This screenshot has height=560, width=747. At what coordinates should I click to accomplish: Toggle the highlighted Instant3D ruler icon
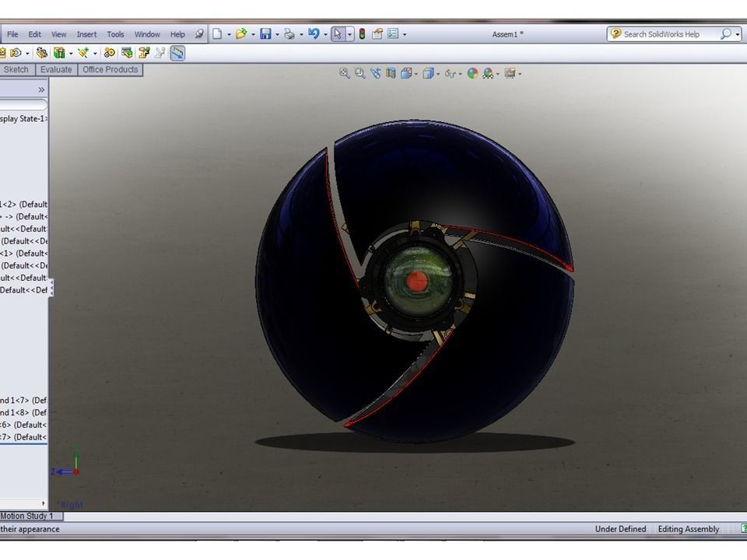tap(177, 53)
